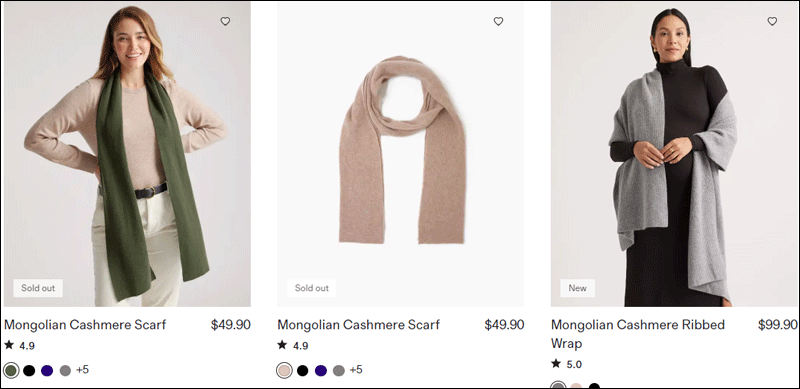Screen dimensions: 800x389
Task: Open Mongolian Cashmere Ribbed Wrap product link
Action: [638, 334]
